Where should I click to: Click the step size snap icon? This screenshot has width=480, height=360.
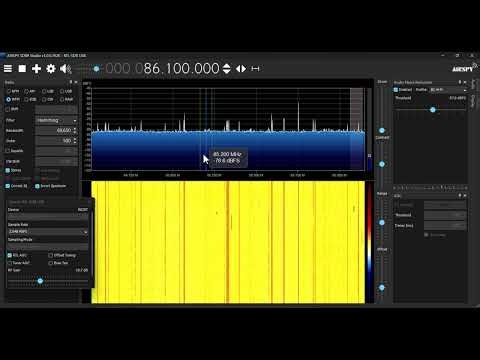coord(255,69)
